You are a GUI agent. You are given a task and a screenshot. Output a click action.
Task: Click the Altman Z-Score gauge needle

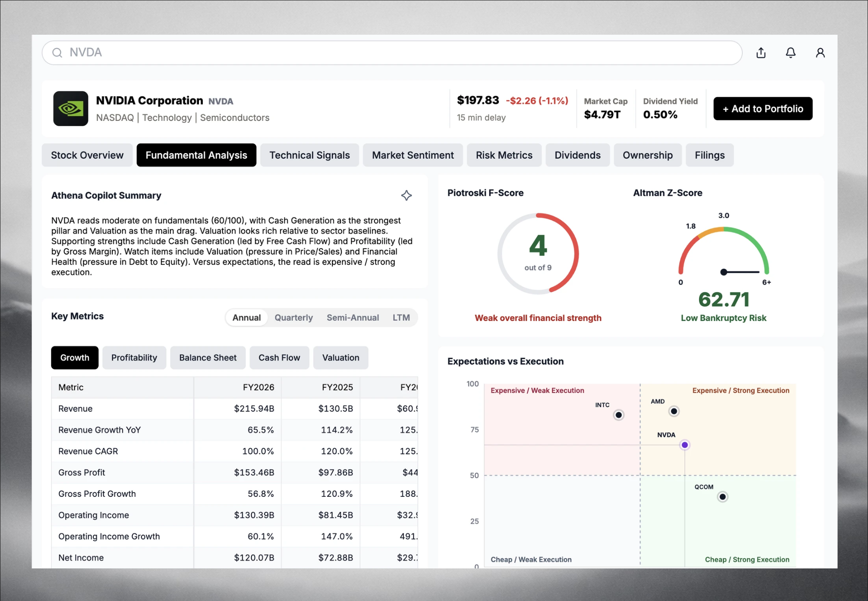coord(741,272)
